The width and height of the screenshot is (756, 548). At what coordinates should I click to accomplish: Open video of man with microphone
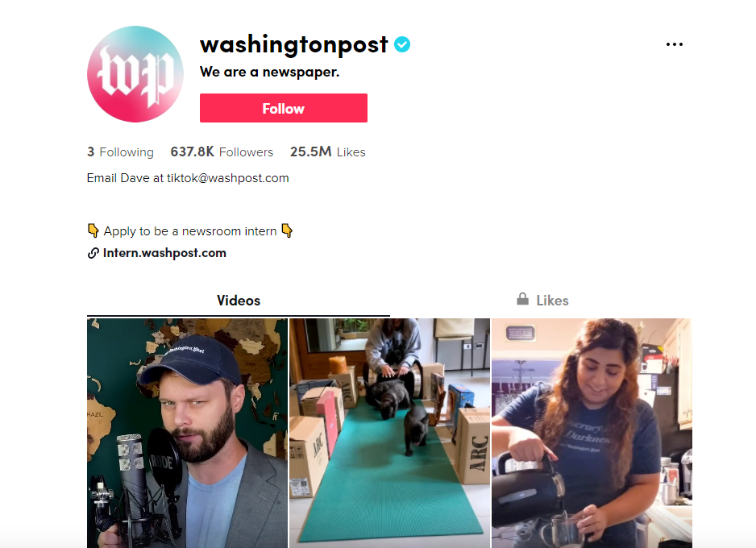click(x=187, y=433)
